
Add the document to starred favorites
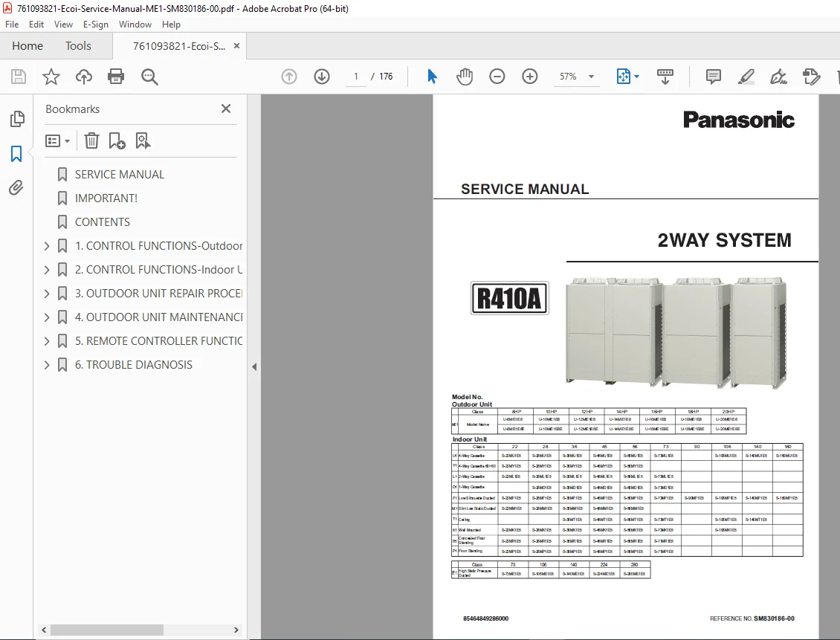51,77
